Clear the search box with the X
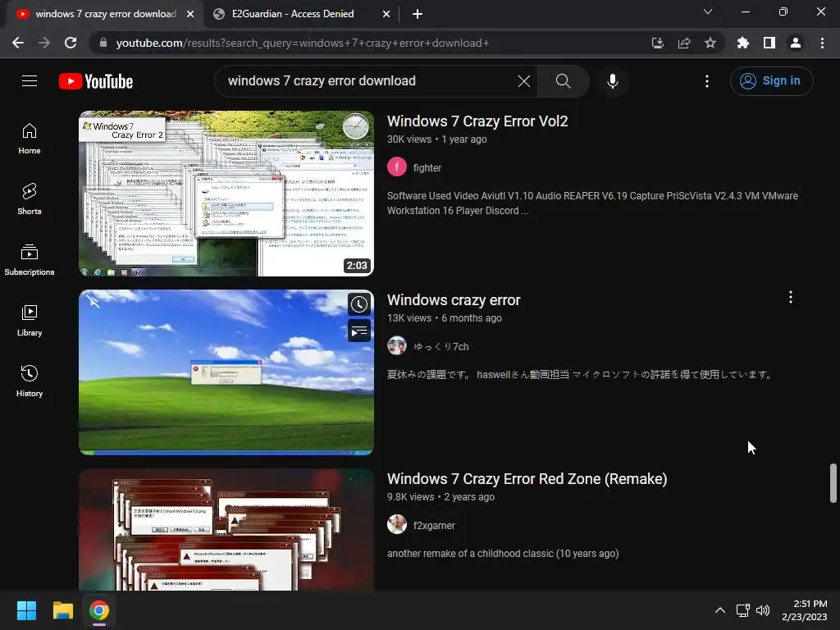 [524, 81]
